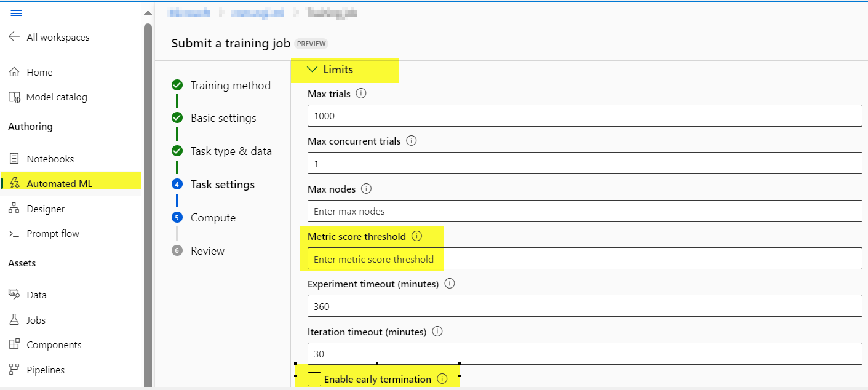Open Automated ML in sidebar

pos(60,183)
